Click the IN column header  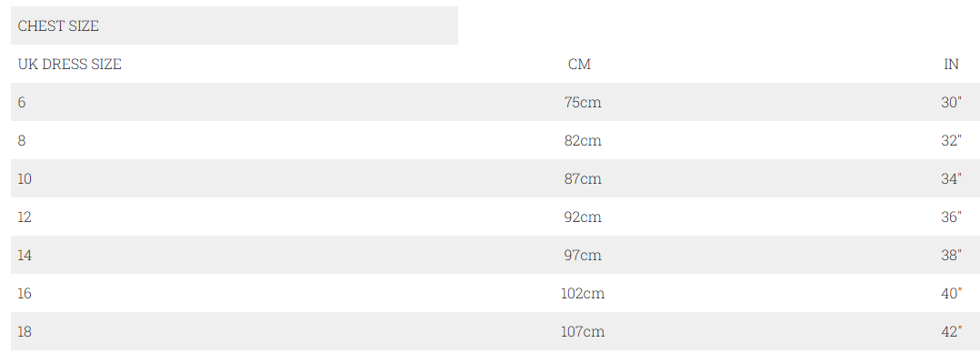click(951, 64)
